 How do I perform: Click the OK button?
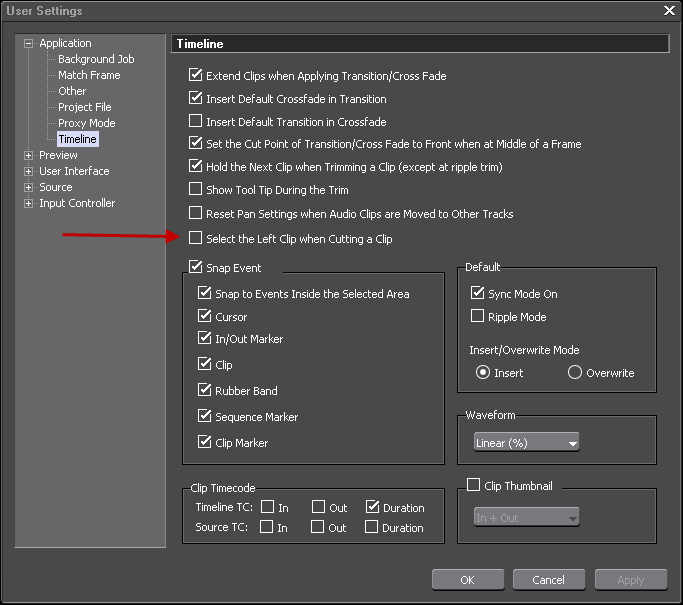pos(467,580)
